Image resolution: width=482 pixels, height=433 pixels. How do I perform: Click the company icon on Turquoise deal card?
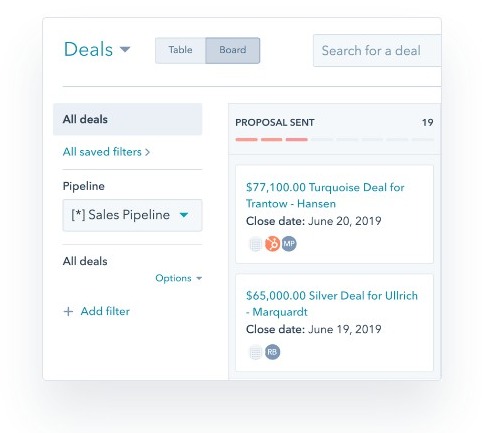(256, 244)
